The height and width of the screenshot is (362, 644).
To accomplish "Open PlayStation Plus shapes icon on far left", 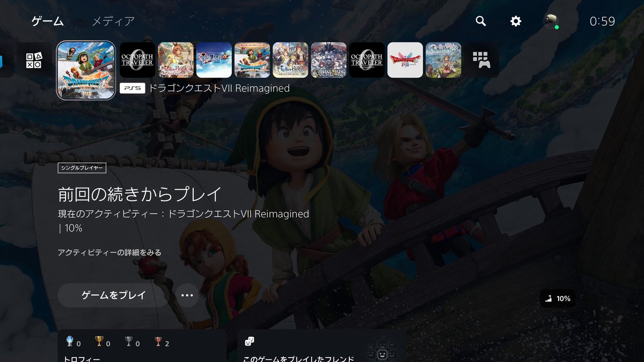I will (34, 59).
